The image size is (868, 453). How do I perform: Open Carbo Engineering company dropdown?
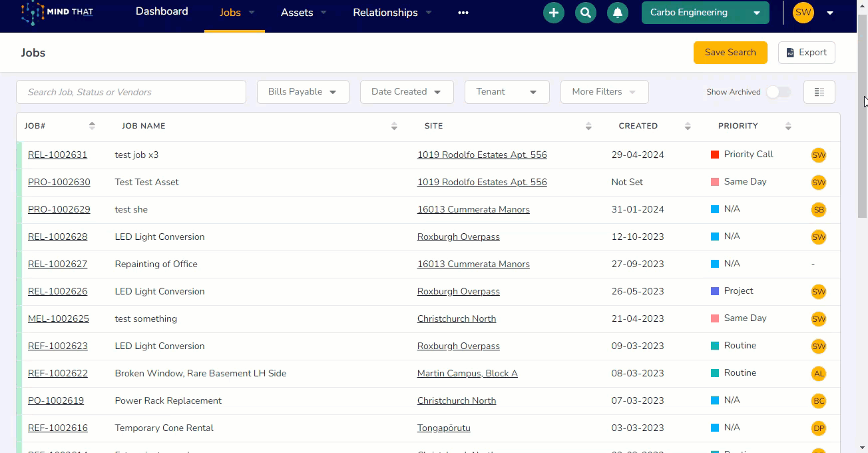click(x=705, y=13)
